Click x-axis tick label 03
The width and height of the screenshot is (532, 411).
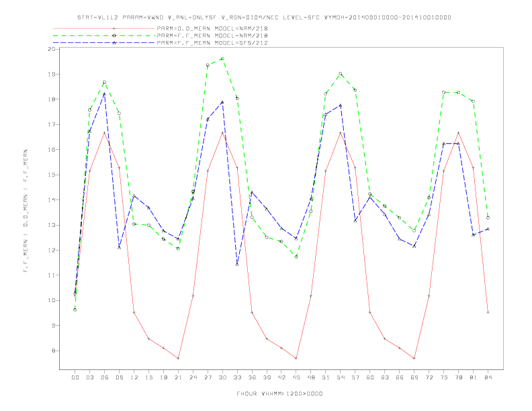[x=89, y=377]
